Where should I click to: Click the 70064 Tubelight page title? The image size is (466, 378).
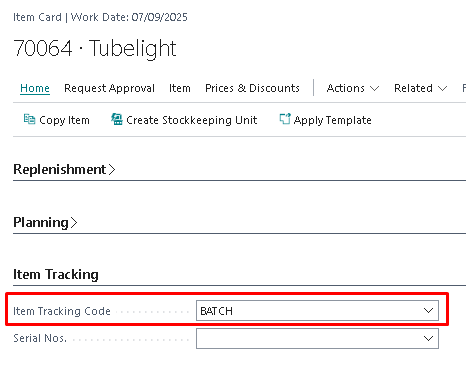(x=95, y=48)
